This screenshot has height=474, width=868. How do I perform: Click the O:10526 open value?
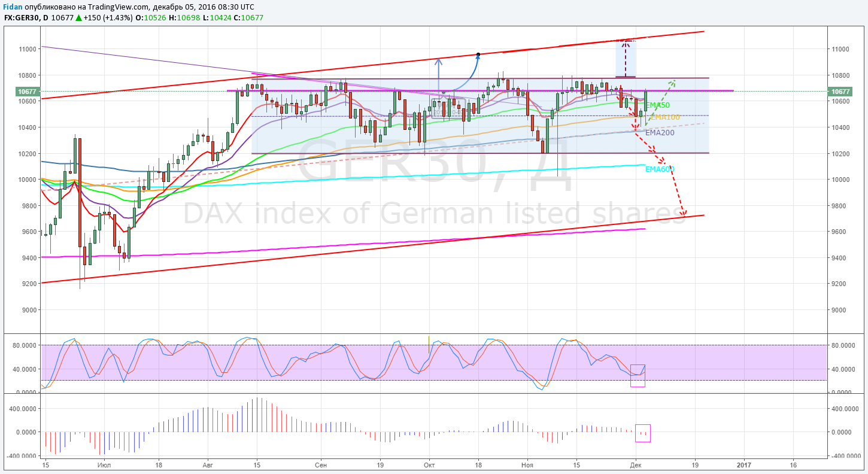[x=150, y=17]
